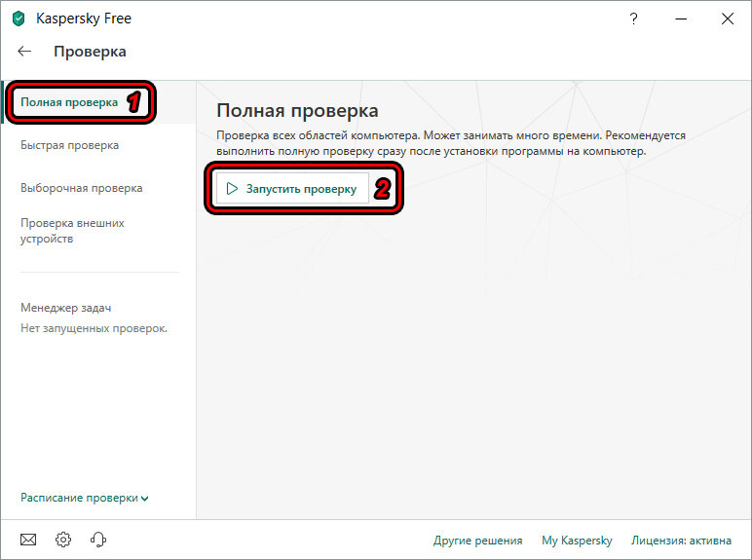Open Проверка внешних устройств tab
Image resolution: width=752 pixels, height=560 pixels.
(x=72, y=231)
